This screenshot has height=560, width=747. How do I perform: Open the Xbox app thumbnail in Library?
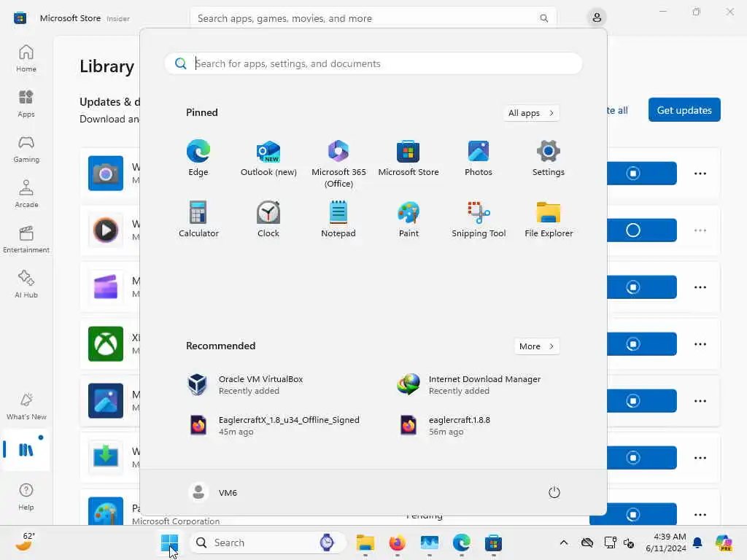[x=106, y=344]
